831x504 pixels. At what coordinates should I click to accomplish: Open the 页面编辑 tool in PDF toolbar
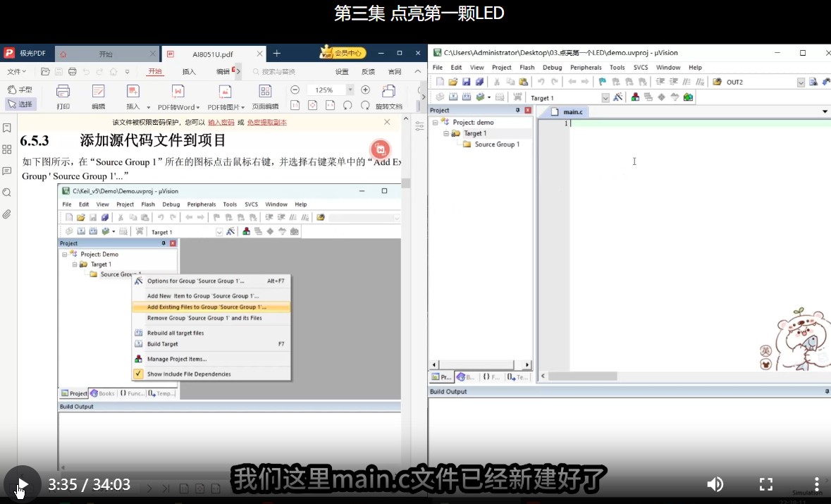pos(265,94)
